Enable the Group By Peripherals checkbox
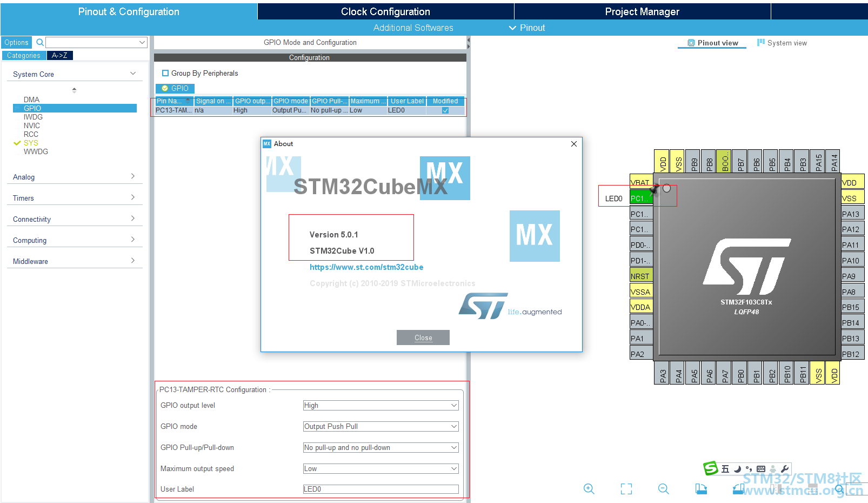This screenshot has height=503, width=868. (x=165, y=73)
